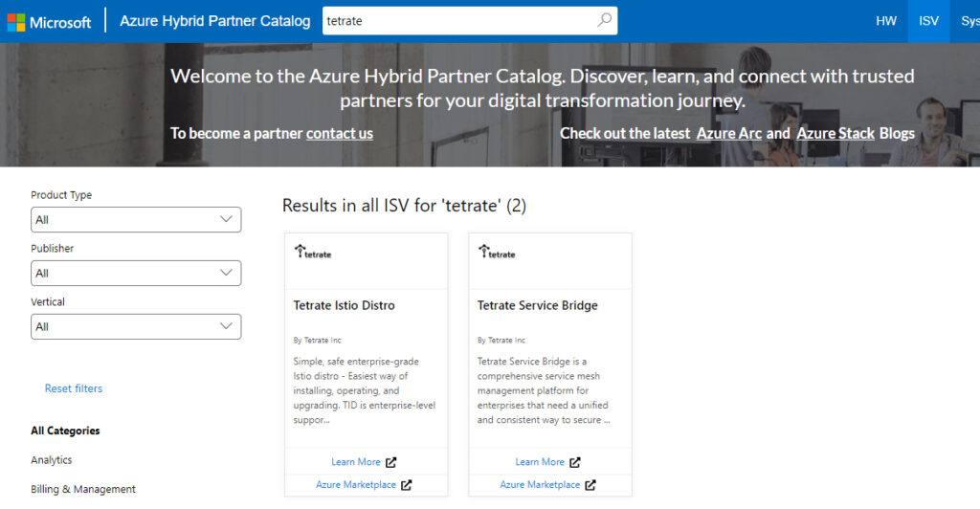Click external-link icon beside Istio Distro Learn More
The height and width of the screenshot is (509, 980).
(392, 462)
